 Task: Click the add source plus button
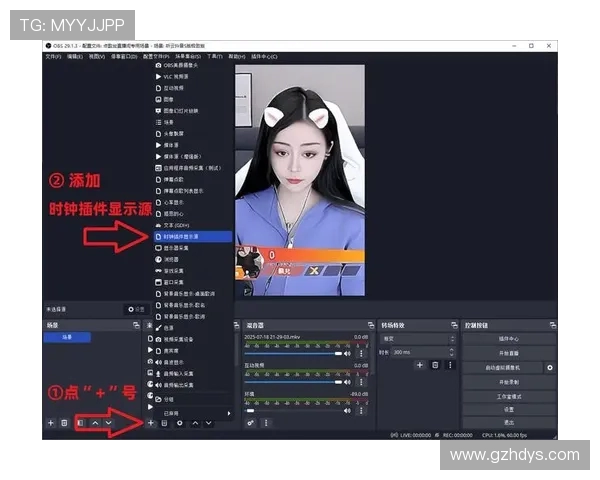pyautogui.click(x=151, y=423)
